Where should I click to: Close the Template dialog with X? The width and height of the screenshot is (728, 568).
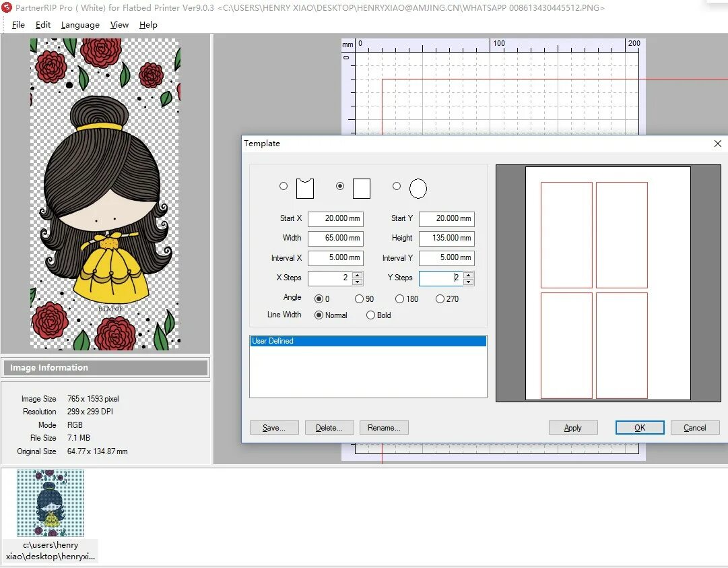click(x=717, y=144)
